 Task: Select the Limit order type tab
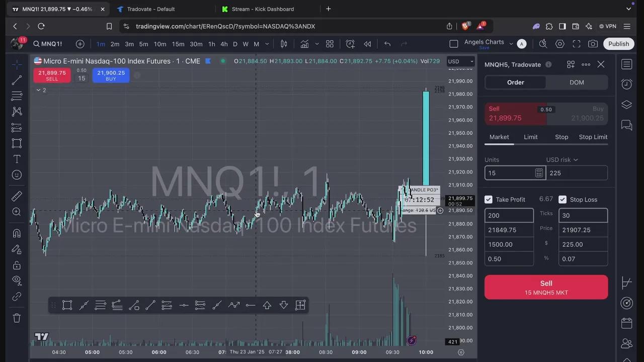pos(530,137)
